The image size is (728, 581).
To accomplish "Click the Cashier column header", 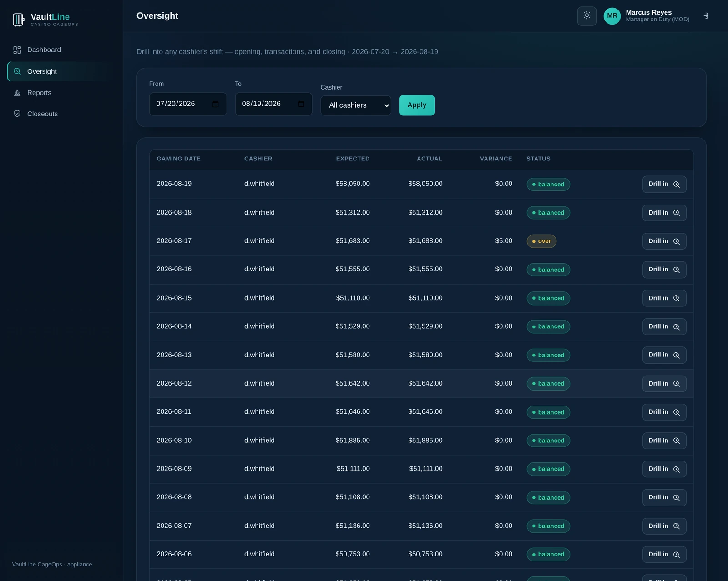I will point(258,159).
